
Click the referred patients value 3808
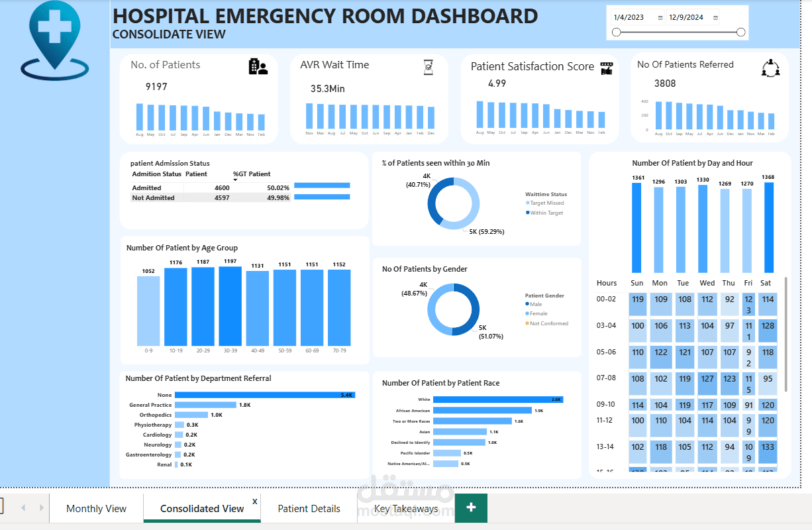[665, 83]
